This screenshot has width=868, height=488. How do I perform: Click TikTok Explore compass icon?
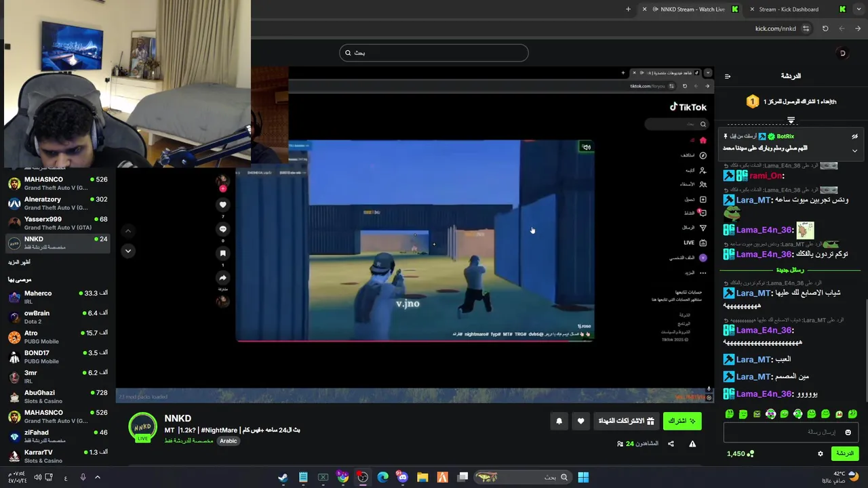pyautogui.click(x=703, y=155)
